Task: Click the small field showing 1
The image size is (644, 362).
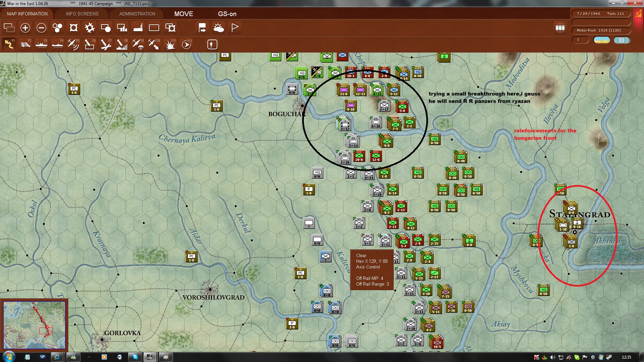Action: coord(580,40)
